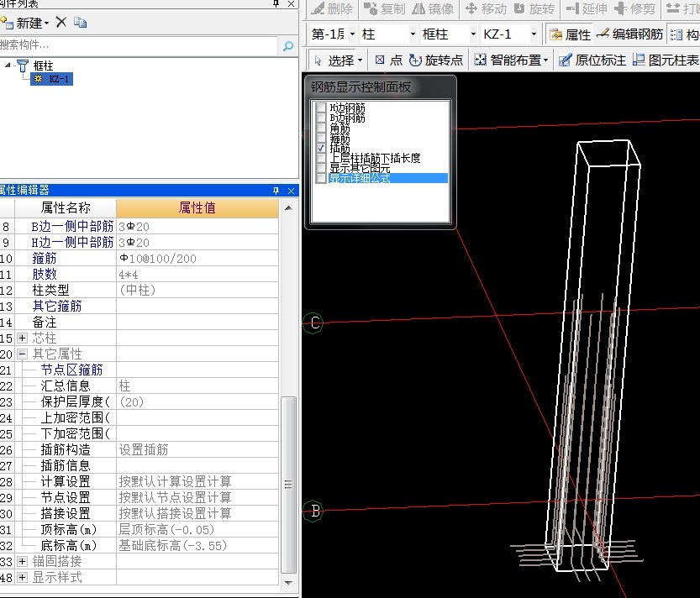The width and height of the screenshot is (700, 598).
Task: Expand the 锚固搭接 property group
Action: [x=22, y=561]
